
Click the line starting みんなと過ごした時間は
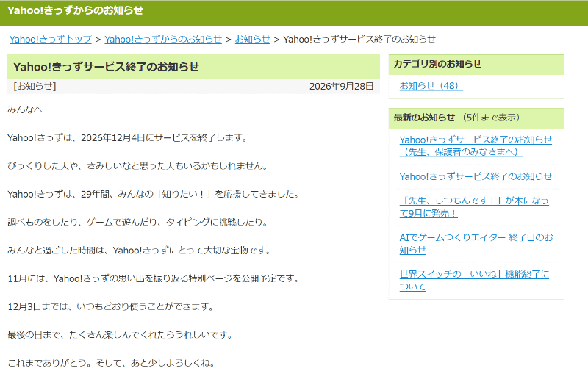pyautogui.click(x=139, y=251)
